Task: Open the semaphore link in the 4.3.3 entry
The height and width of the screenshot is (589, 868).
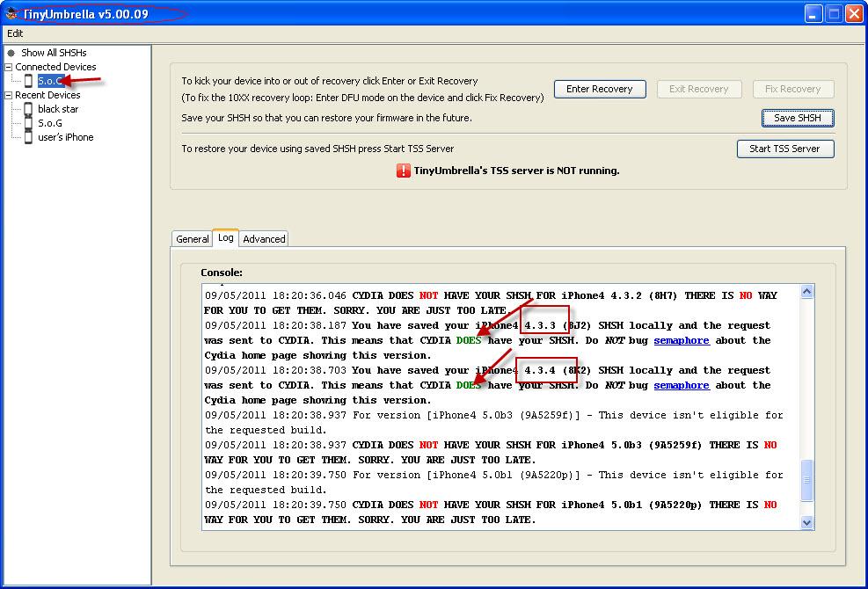Action: coord(682,340)
